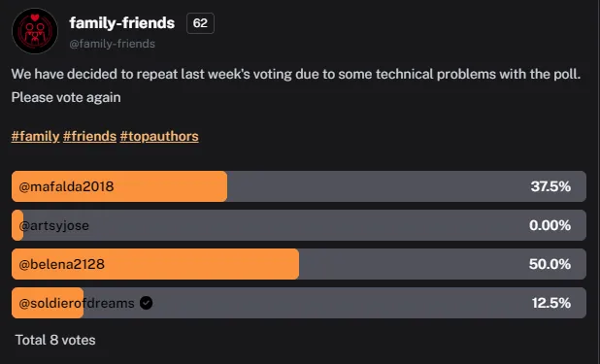
Task: Vote for the @mafalda2018 poll option
Action: 299,186
